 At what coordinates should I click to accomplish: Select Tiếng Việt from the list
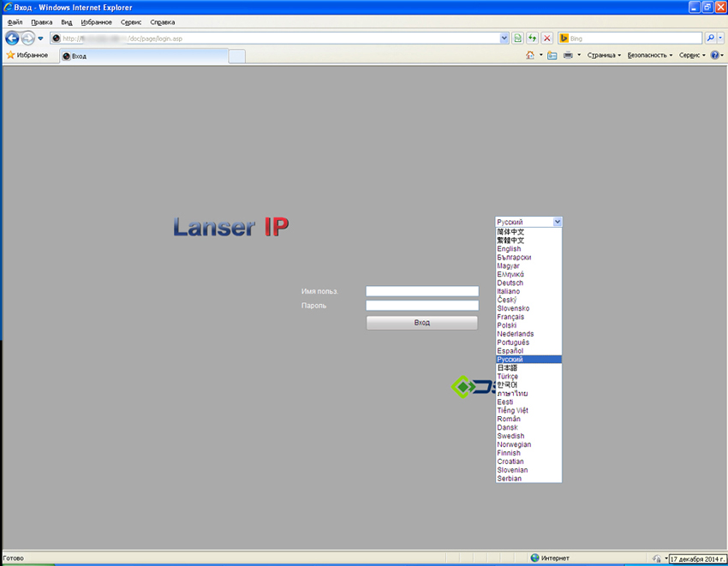point(528,410)
